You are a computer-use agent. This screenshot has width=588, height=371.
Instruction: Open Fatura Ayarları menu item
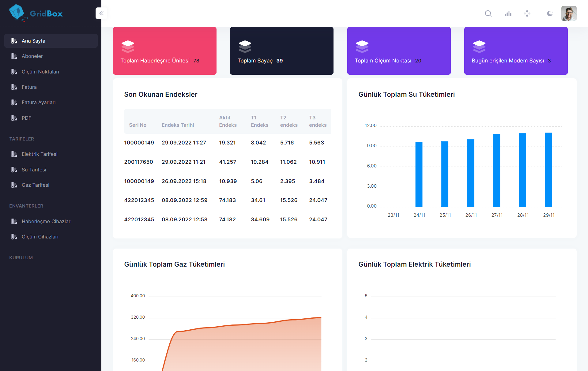coord(39,102)
